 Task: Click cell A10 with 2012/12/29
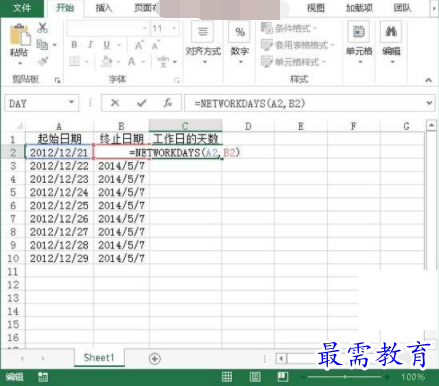coord(59,258)
